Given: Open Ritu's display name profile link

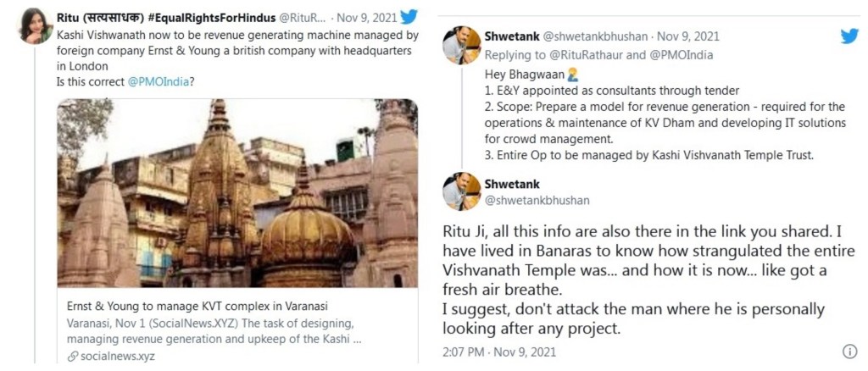Looking at the screenshot, I should [165, 18].
